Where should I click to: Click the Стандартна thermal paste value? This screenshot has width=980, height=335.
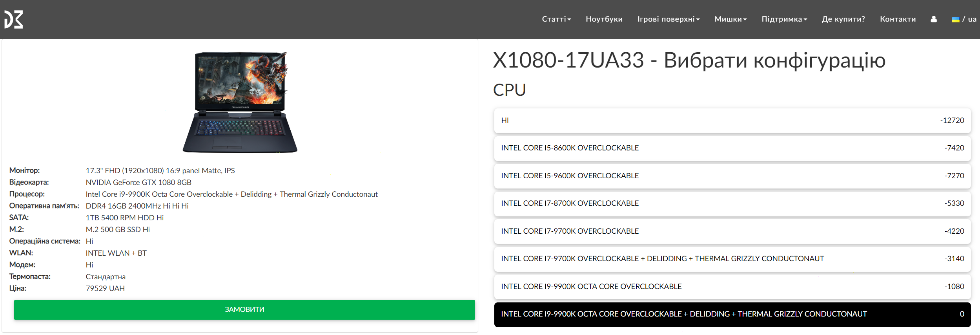106,276
